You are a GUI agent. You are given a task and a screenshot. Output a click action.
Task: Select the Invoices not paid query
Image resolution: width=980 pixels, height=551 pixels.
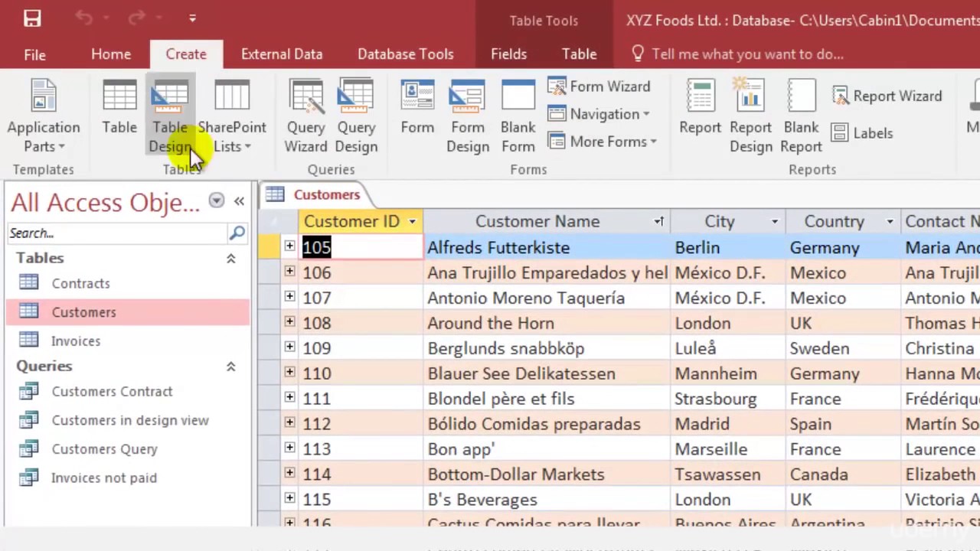click(x=103, y=478)
